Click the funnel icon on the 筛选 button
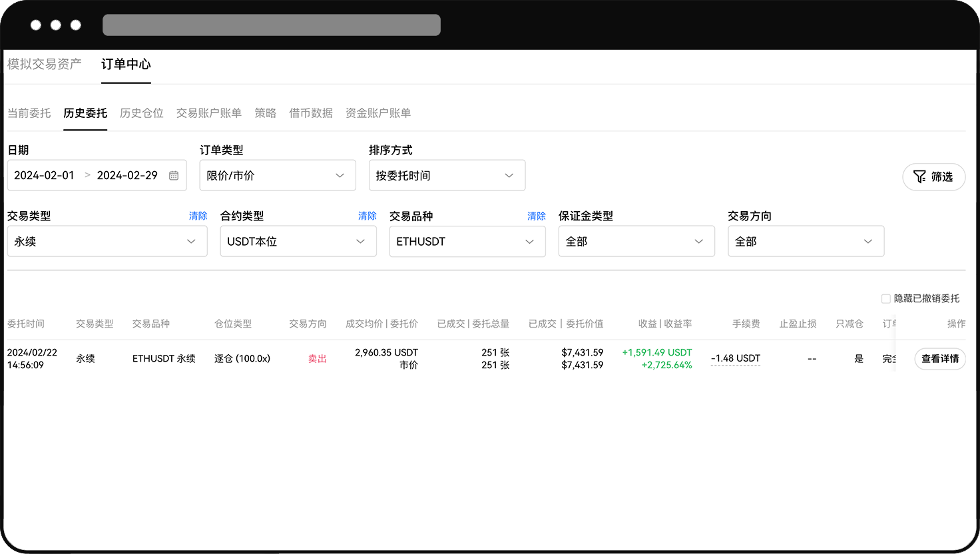The width and height of the screenshot is (980, 554). [920, 177]
